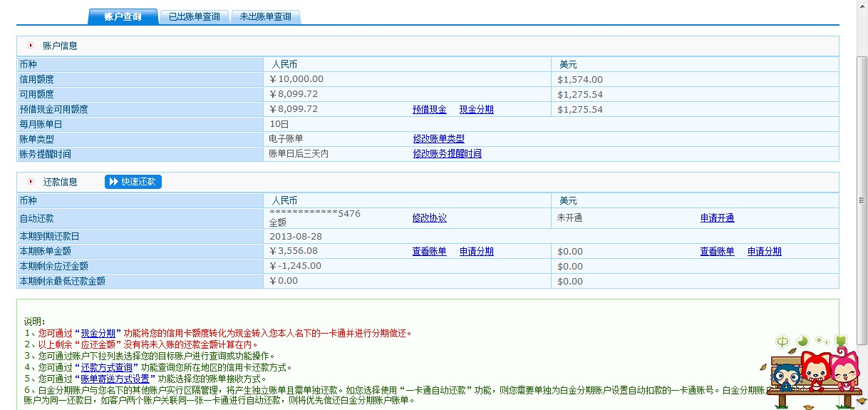Click the 修改协议 link for auto repayment
The width and height of the screenshot is (868, 410).
[430, 218]
